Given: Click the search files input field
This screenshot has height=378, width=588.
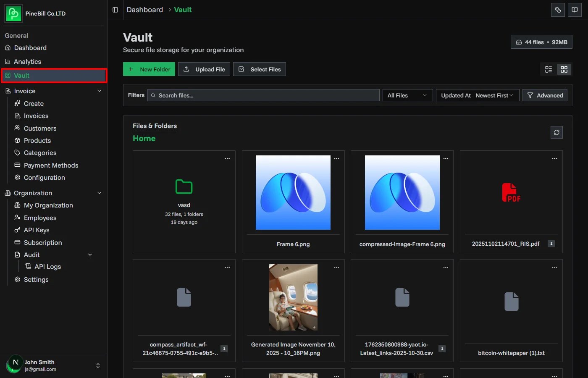Looking at the screenshot, I should tap(263, 95).
